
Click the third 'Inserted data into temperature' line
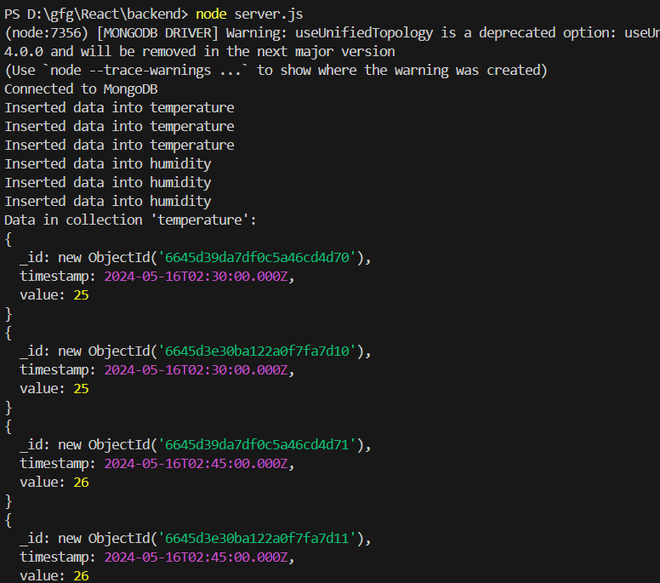click(x=120, y=145)
